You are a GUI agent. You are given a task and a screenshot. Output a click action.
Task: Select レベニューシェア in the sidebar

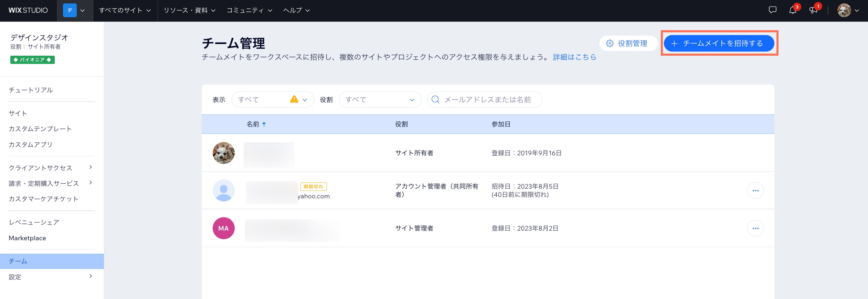34,222
